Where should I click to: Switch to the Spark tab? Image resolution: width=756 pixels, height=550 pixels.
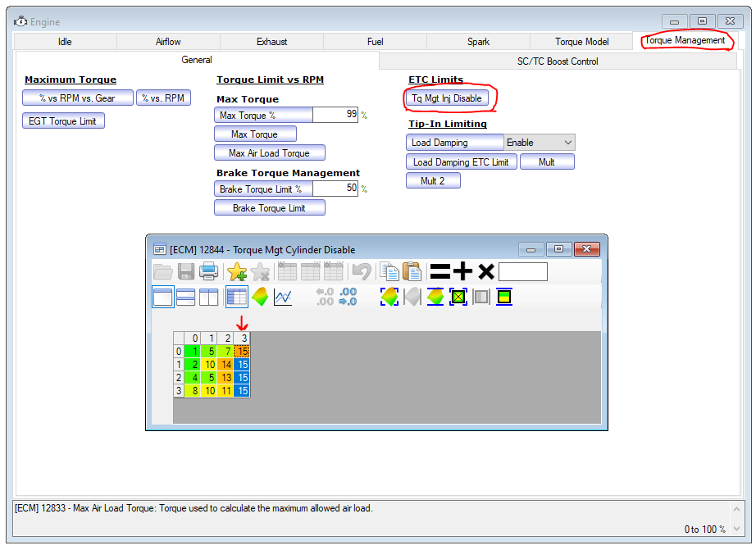(x=478, y=42)
